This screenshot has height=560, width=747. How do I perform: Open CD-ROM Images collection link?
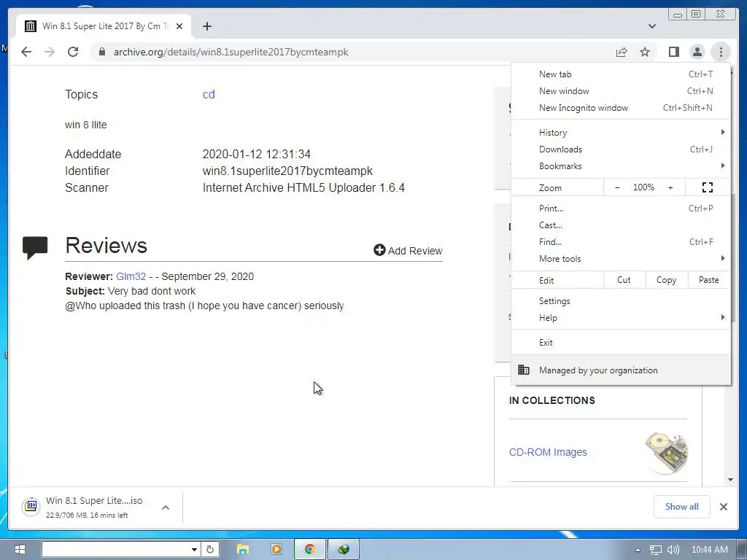click(548, 452)
